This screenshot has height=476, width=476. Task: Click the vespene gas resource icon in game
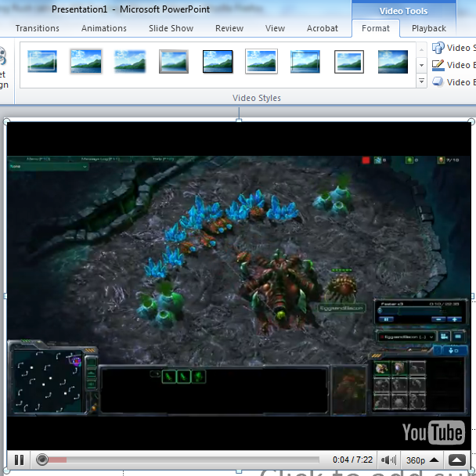409,160
